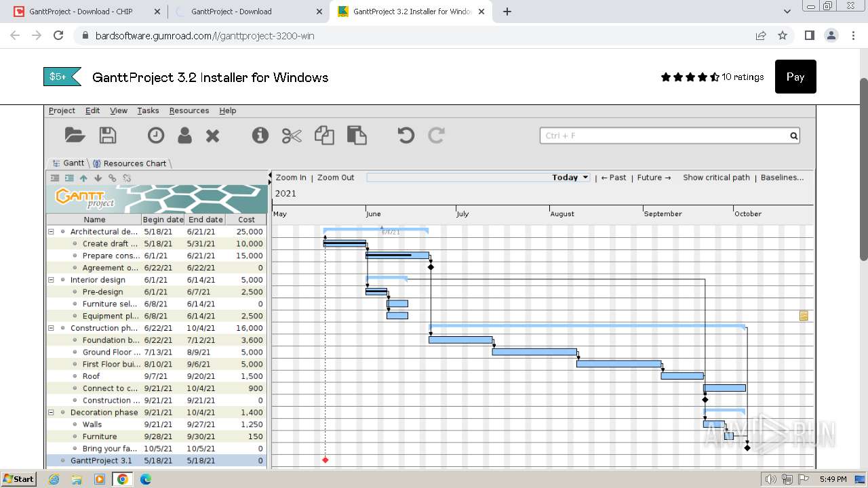Screen dimensions: 868x488
Task: Open the Edit menu
Action: [x=92, y=110]
